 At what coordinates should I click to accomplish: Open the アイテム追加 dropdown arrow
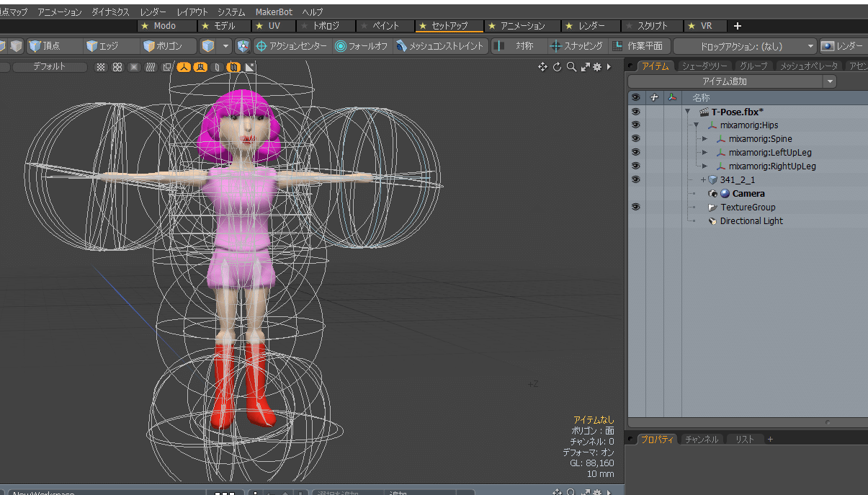point(831,81)
